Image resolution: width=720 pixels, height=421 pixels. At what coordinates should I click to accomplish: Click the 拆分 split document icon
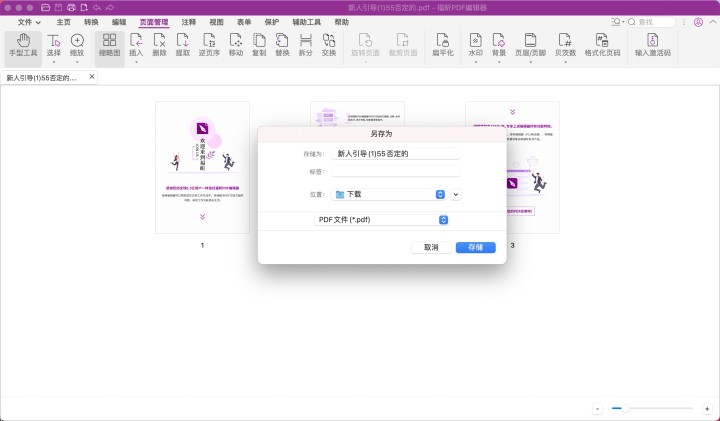[x=306, y=45]
